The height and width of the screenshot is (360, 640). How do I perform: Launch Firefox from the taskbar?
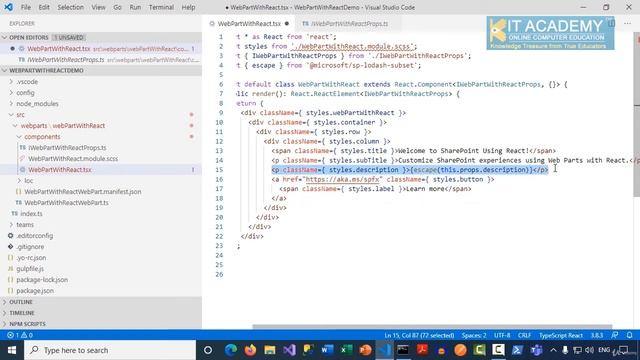click(x=250, y=350)
